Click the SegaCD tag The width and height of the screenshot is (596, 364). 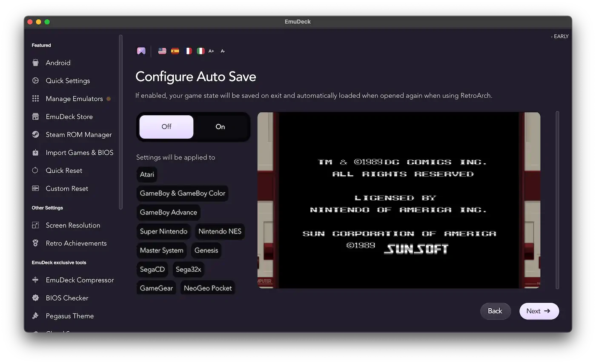(x=152, y=269)
